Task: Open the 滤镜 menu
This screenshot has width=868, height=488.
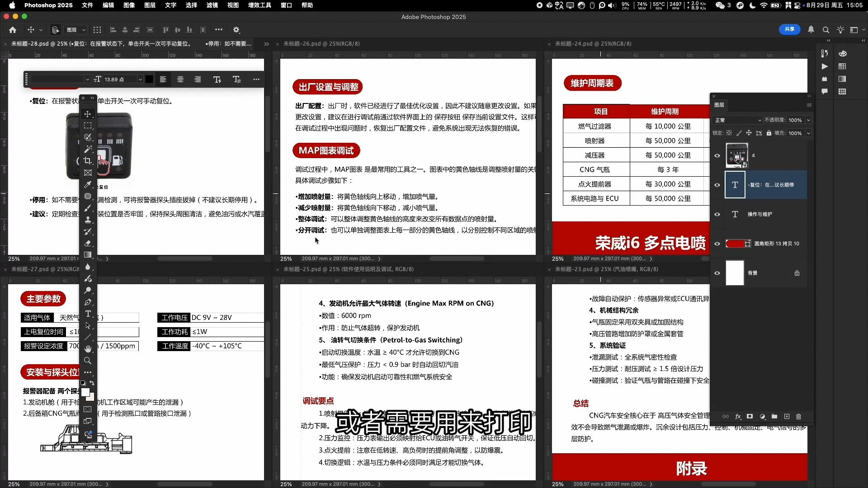Action: point(212,5)
